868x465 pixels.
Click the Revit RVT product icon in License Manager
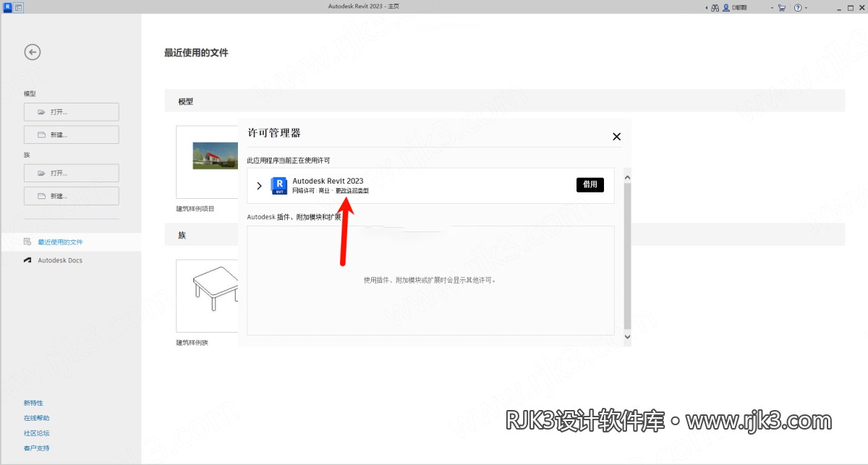pos(278,186)
